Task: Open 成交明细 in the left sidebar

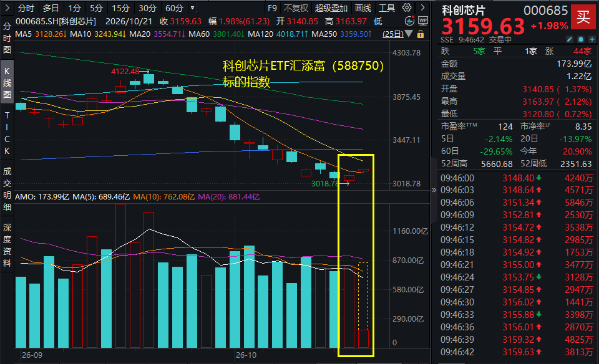Action: (x=7, y=189)
